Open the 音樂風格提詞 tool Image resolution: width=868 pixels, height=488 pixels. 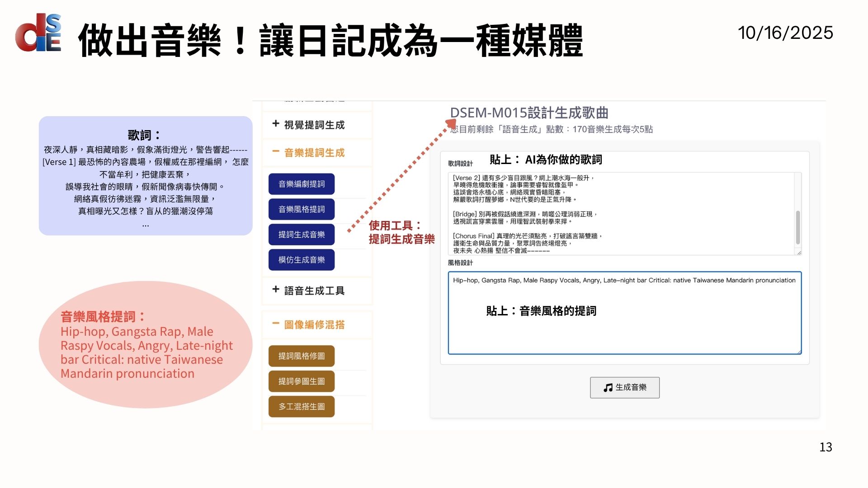point(302,209)
